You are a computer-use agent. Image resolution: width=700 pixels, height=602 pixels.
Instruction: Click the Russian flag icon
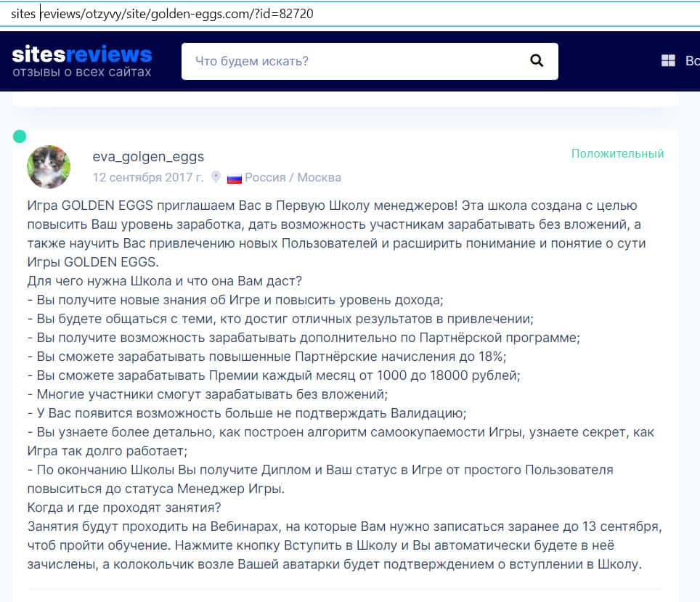[x=235, y=179]
